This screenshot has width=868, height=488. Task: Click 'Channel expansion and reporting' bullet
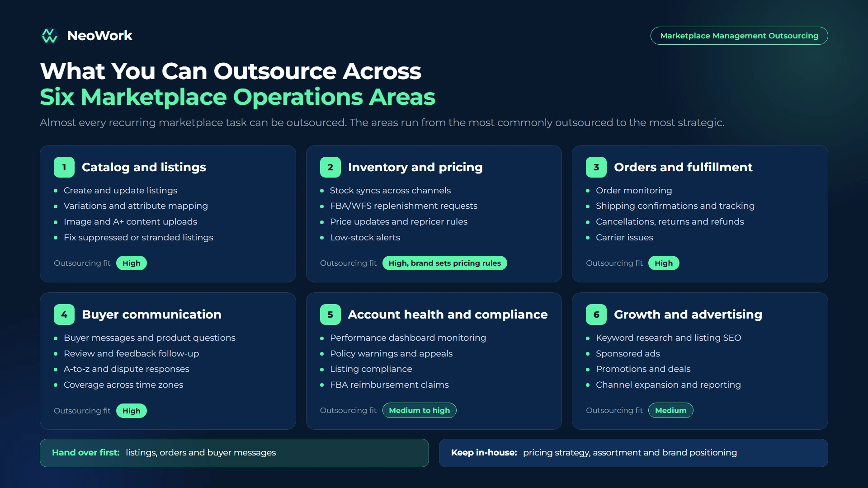pyautogui.click(x=668, y=385)
